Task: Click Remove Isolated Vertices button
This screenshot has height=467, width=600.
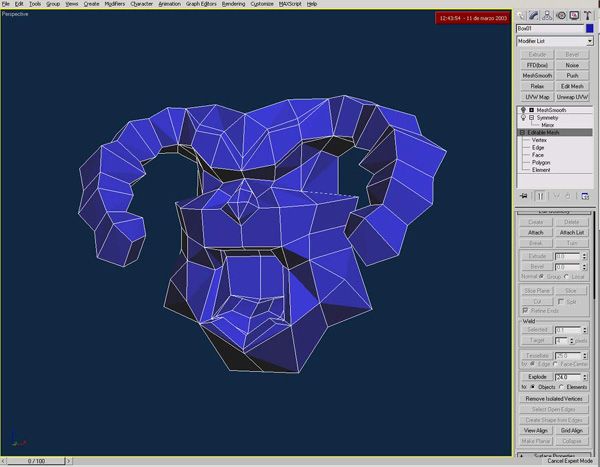Action: pos(554,399)
